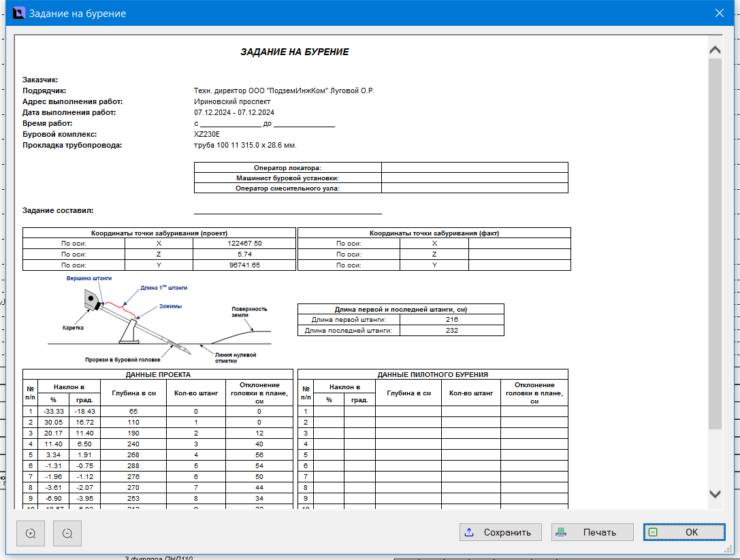Click the Машинист буровой установки: label cell
The image size is (740, 560).
point(287,178)
